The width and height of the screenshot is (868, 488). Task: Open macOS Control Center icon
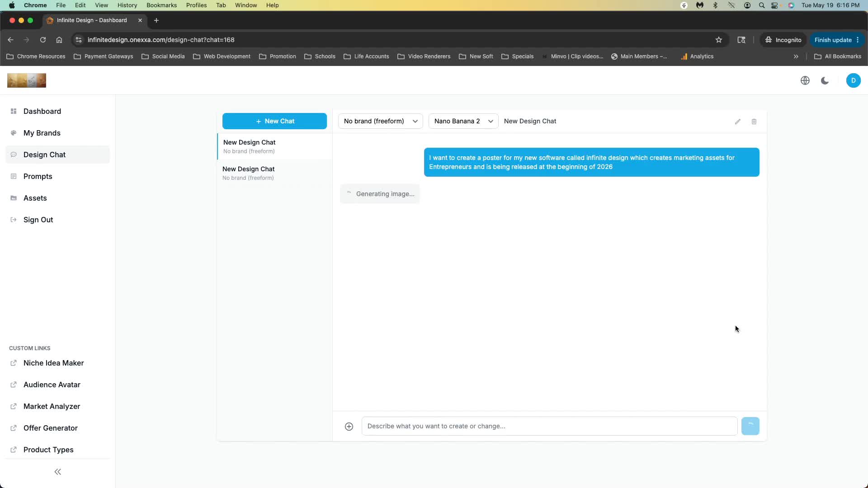[x=775, y=5]
